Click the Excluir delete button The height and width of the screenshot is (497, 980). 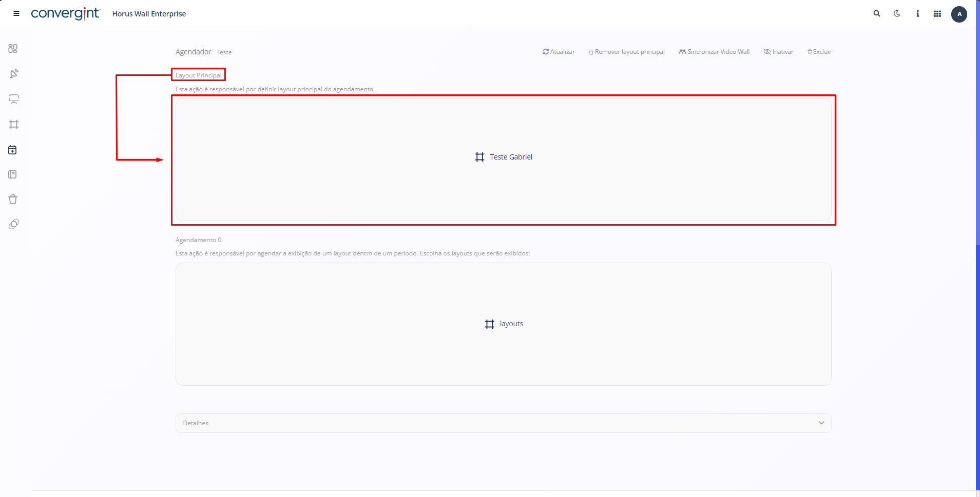[x=819, y=52]
